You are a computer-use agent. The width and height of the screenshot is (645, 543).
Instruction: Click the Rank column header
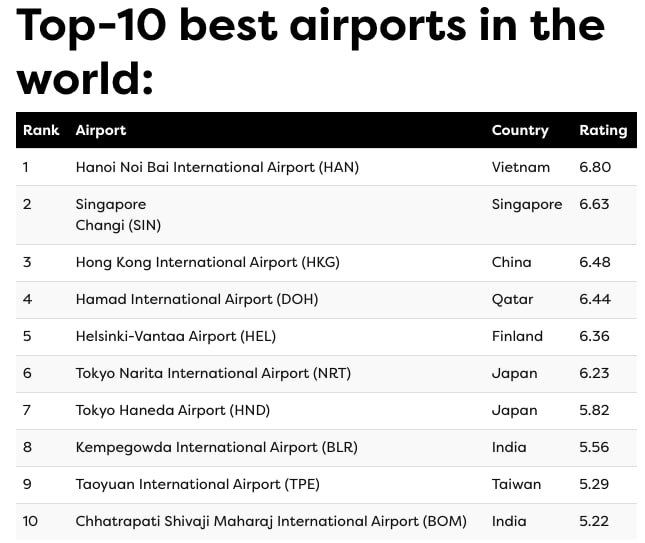[x=41, y=130]
